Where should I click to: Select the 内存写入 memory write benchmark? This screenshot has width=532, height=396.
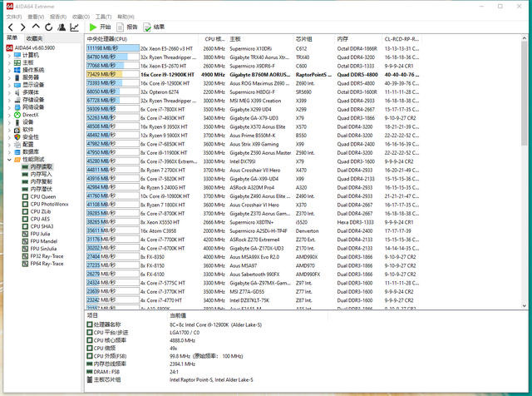coord(41,174)
